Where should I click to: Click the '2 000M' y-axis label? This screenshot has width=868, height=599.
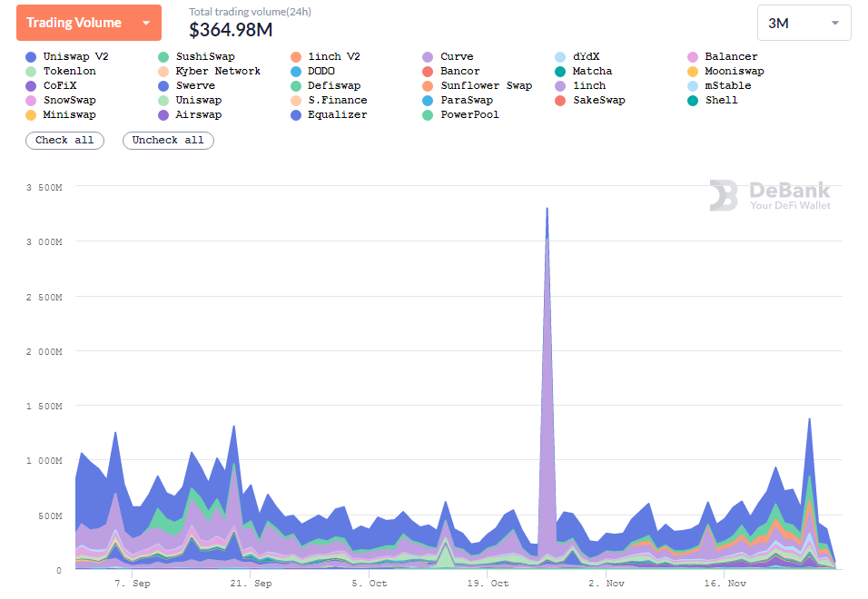[44, 352]
